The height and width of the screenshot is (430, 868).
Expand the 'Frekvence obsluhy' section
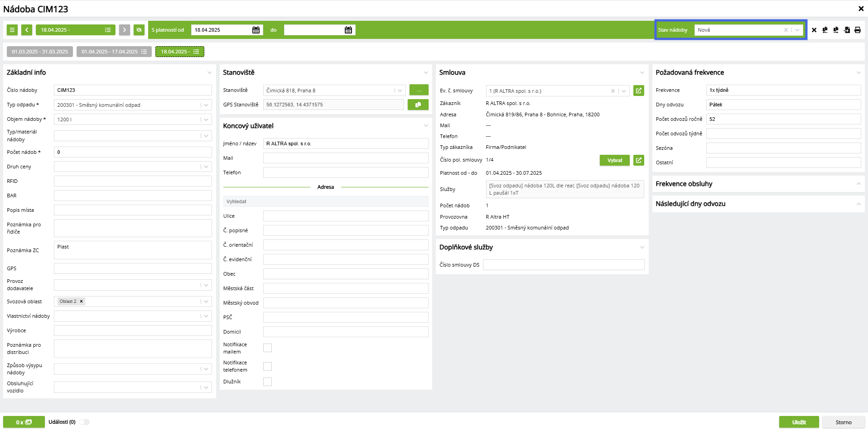[758, 184]
